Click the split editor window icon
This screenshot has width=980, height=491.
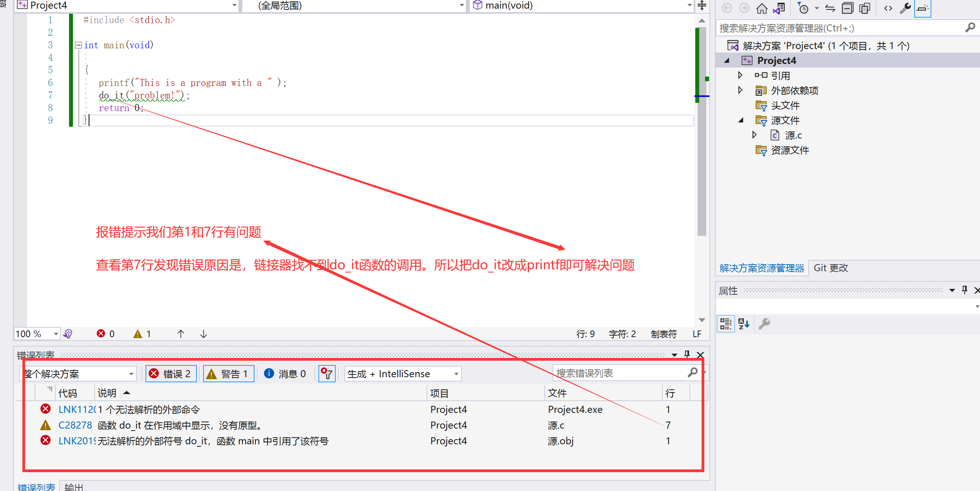pos(702,5)
